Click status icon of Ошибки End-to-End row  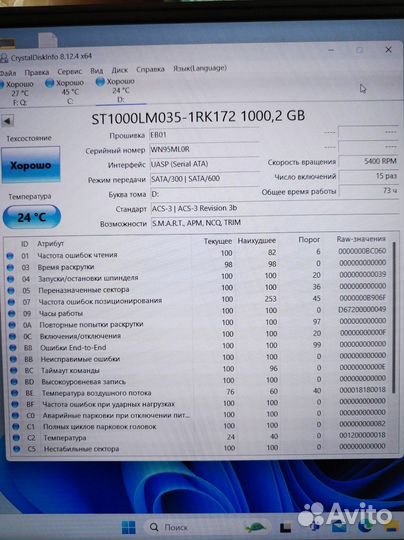(13, 348)
